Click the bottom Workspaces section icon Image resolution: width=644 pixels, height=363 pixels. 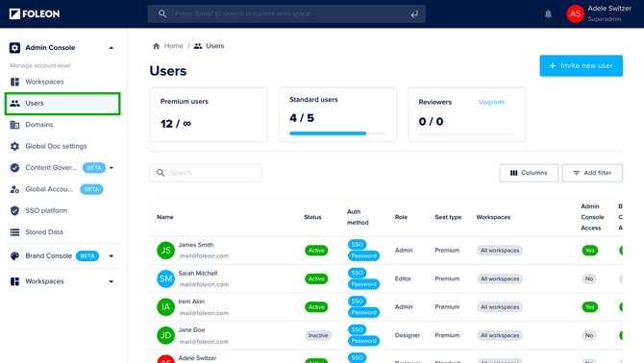coord(14,281)
